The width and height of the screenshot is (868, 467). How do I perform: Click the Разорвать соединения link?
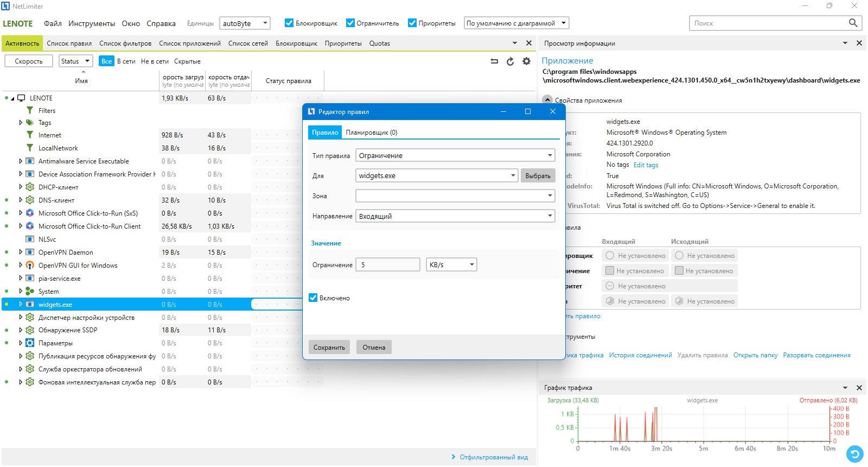point(816,355)
